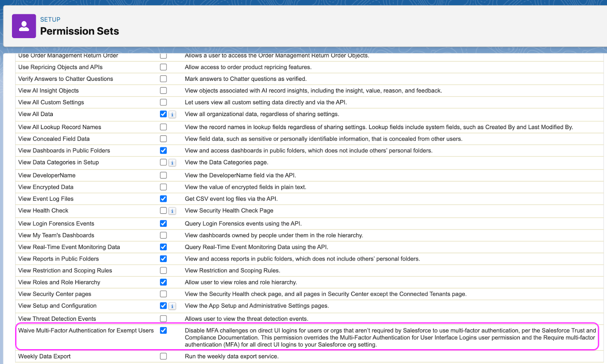This screenshot has height=364, width=607.
Task: Tick View All Custom Settings checkbox
Action: (x=164, y=102)
